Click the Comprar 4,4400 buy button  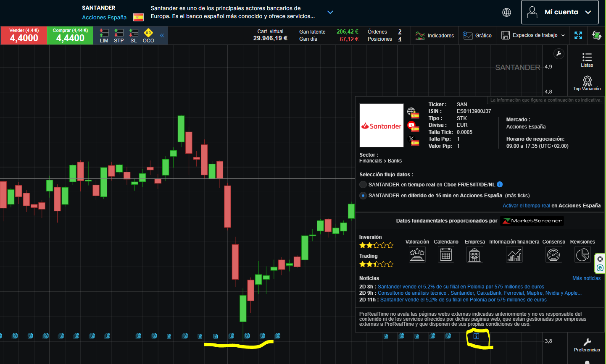[70, 36]
